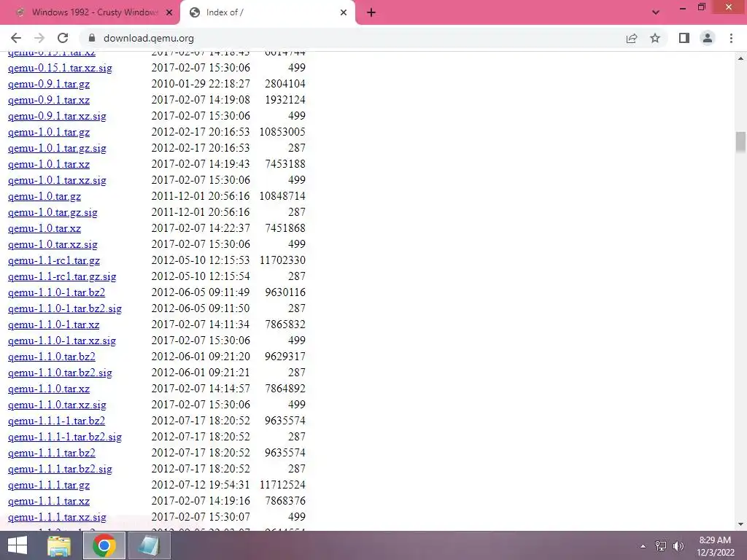Download qemu-1.0.1.tar.gz
The image size is (747, 560).
(x=49, y=133)
